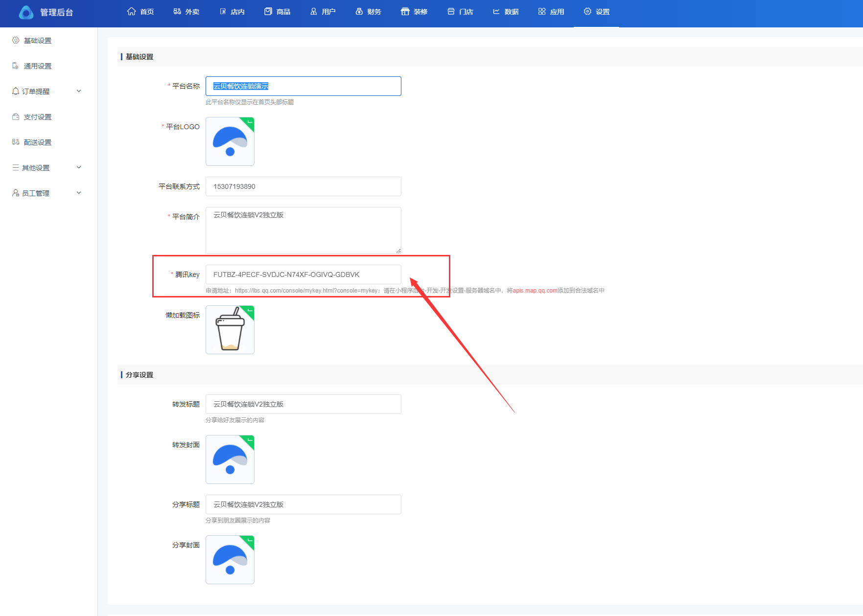Click the 应用 apps grid icon
The image size is (863, 616).
541,11
